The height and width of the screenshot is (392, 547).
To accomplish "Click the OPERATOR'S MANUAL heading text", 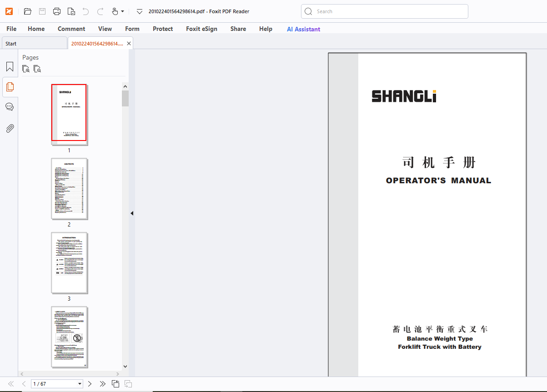I will coord(438,181).
